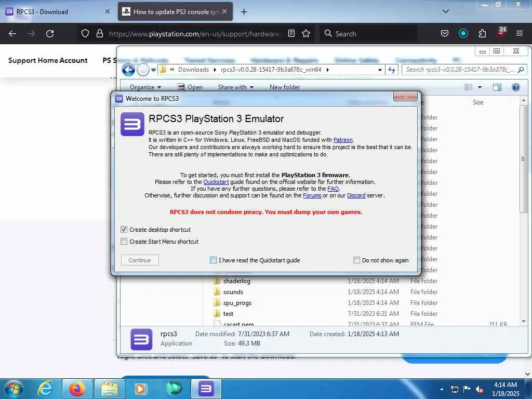532x399 pixels.
Task: Enable Create Start Menu shortcut option
Action: click(x=124, y=241)
